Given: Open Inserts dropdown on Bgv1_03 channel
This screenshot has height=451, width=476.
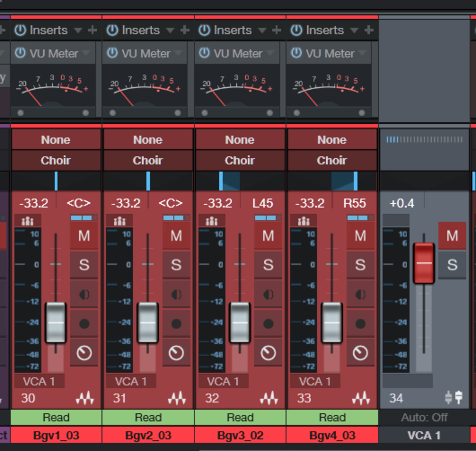Looking at the screenshot, I should pyautogui.click(x=78, y=31).
